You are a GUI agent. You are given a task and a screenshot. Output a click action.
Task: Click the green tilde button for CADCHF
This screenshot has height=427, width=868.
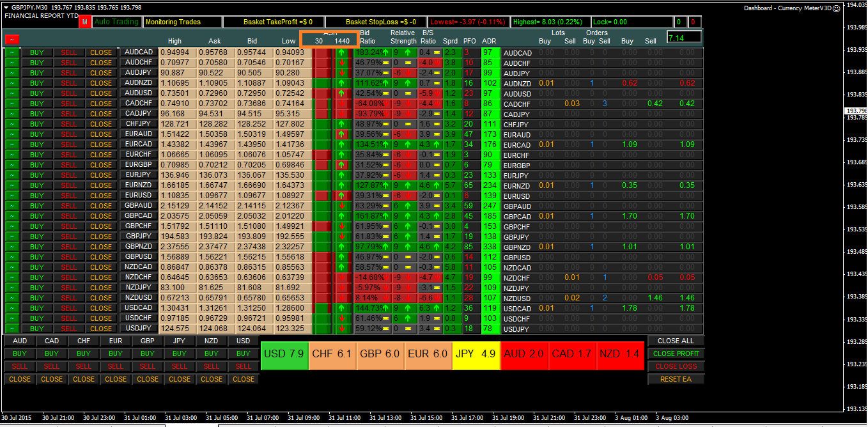click(x=12, y=104)
